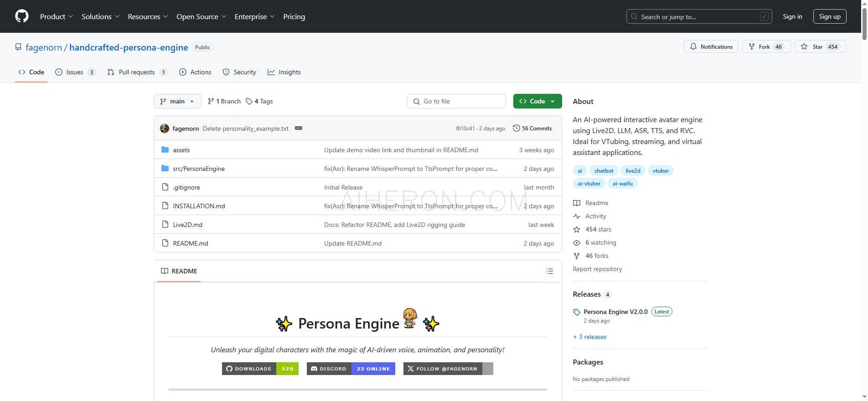Image resolution: width=868 pixels, height=401 pixels.
Task: Open the README outline list icon
Action: 550,271
